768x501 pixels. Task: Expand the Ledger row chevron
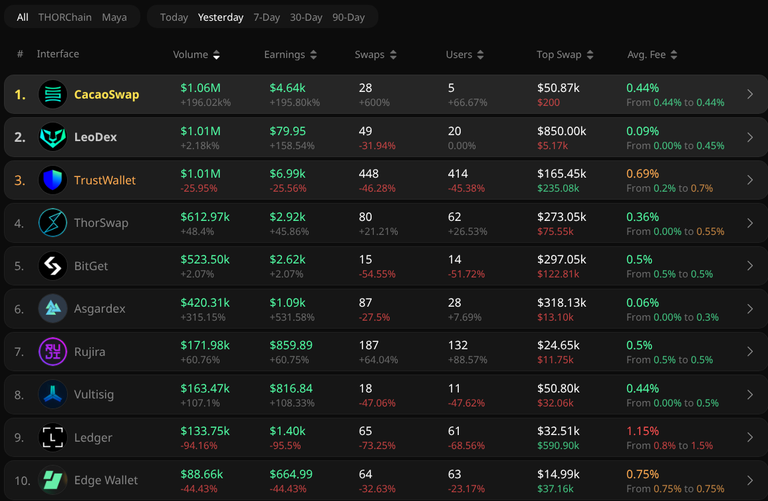(750, 437)
